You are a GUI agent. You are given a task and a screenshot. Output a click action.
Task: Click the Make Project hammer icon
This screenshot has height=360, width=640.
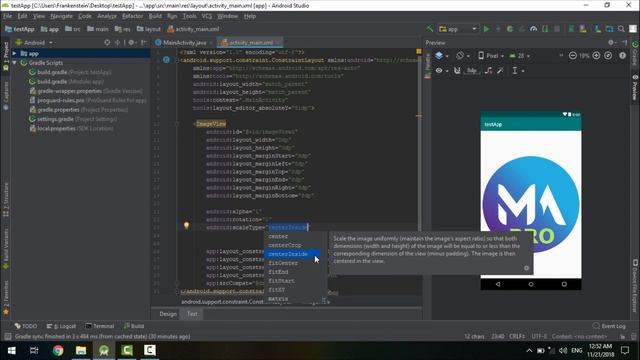point(430,29)
